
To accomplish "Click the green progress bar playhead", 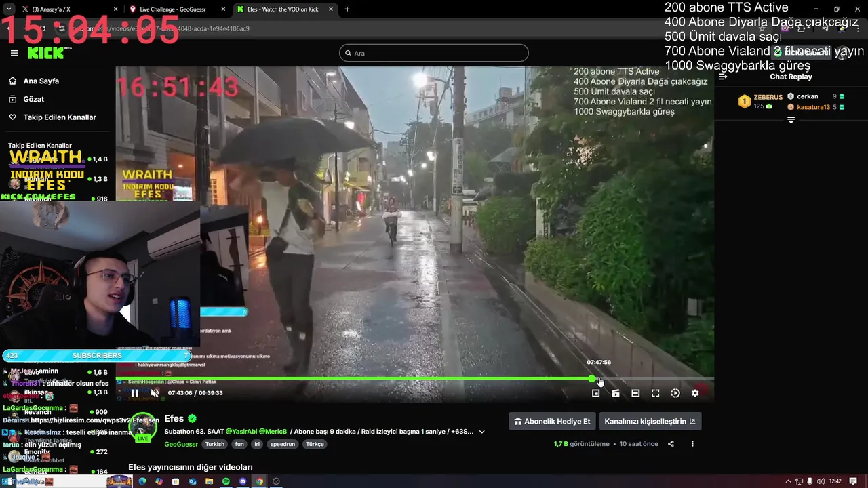I will coord(592,378).
